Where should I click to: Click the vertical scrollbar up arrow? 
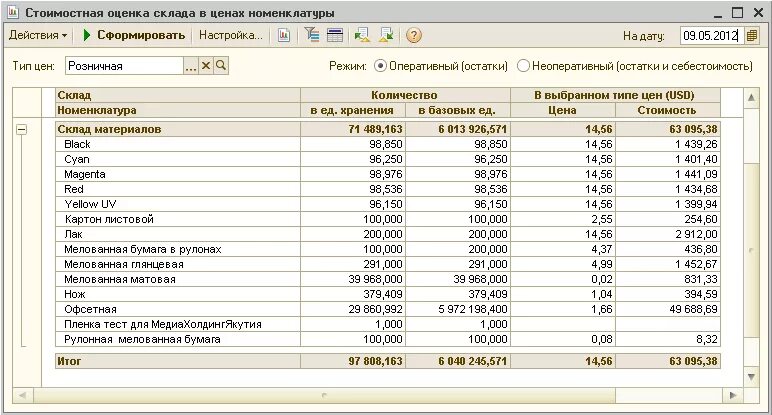pos(751,97)
